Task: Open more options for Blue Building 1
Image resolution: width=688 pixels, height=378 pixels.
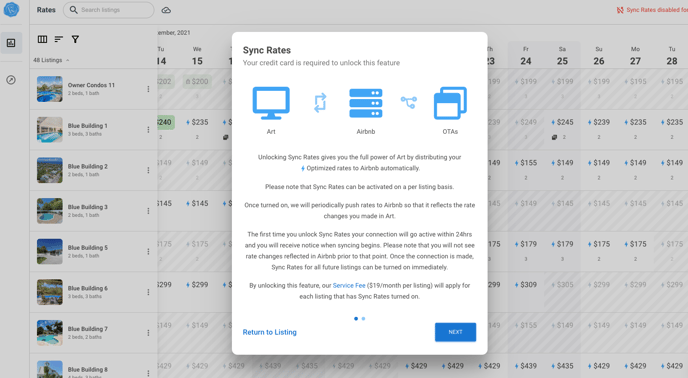Action: click(148, 130)
